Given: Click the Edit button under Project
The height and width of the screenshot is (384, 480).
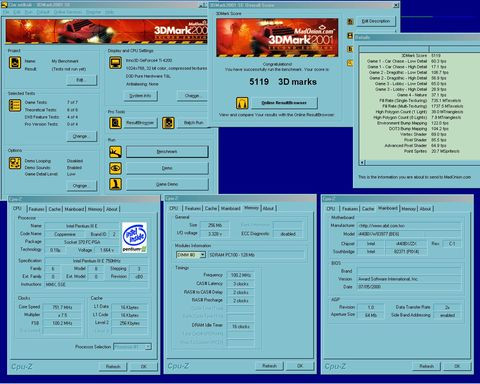Looking at the screenshot, I should pos(82,80).
